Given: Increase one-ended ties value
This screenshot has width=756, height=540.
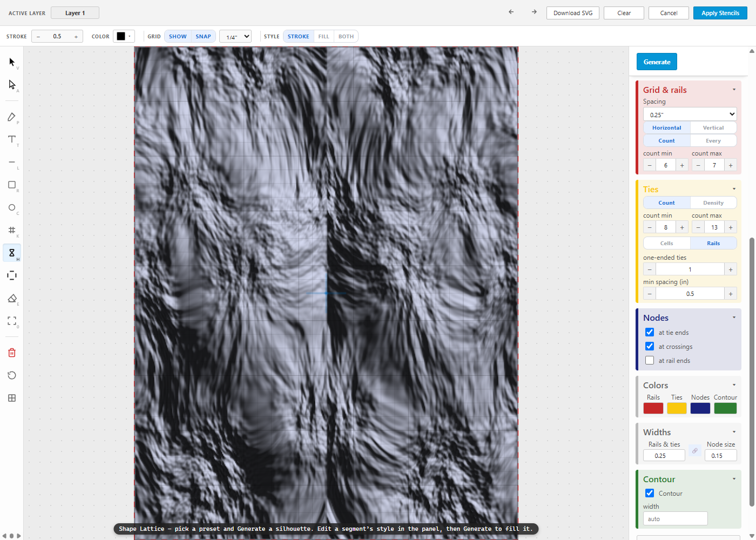Looking at the screenshot, I should click(x=731, y=269).
